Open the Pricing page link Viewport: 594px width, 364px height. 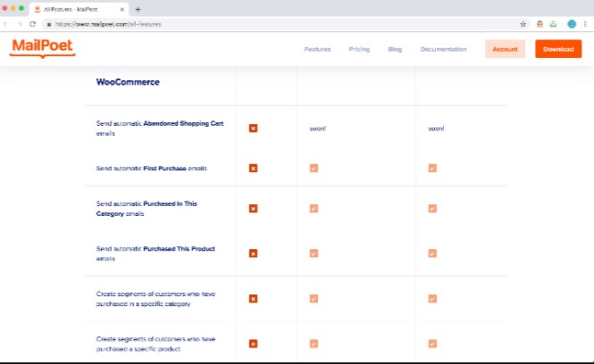click(359, 49)
